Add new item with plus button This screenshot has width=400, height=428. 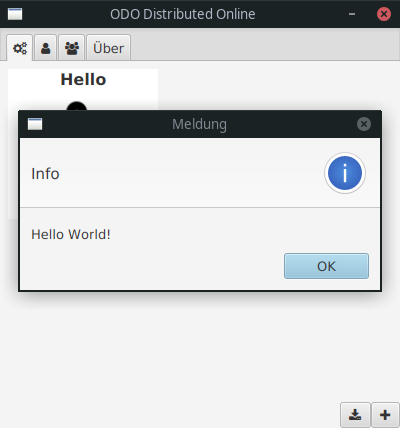tap(385, 415)
